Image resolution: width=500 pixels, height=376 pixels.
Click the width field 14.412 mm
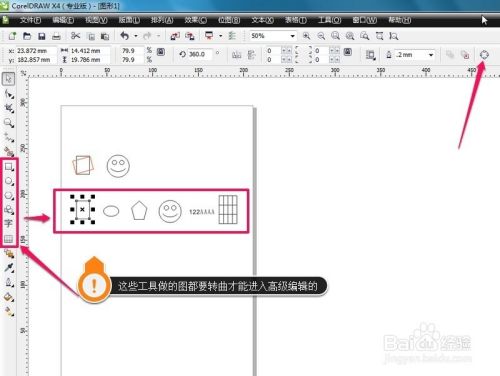tap(89, 51)
